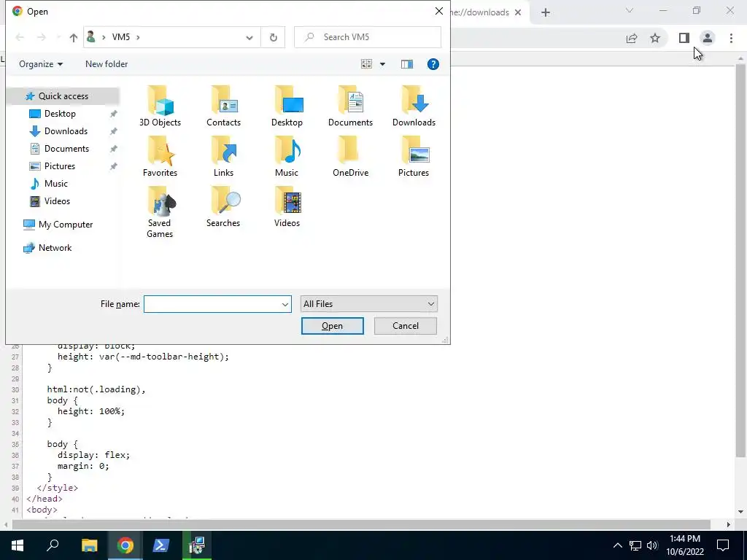The image size is (747, 560).
Task: Open Chrome side panel icon
Action: pos(684,38)
